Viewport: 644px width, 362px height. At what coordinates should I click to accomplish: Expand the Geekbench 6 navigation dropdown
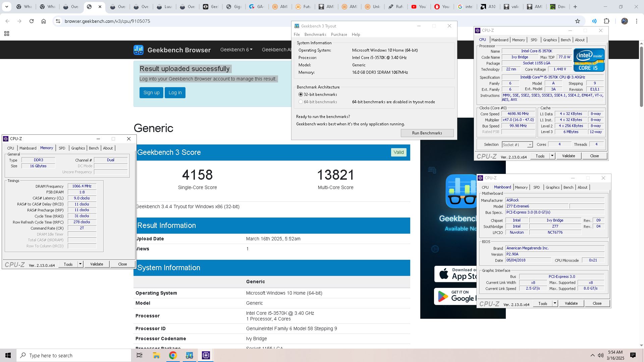(x=236, y=50)
